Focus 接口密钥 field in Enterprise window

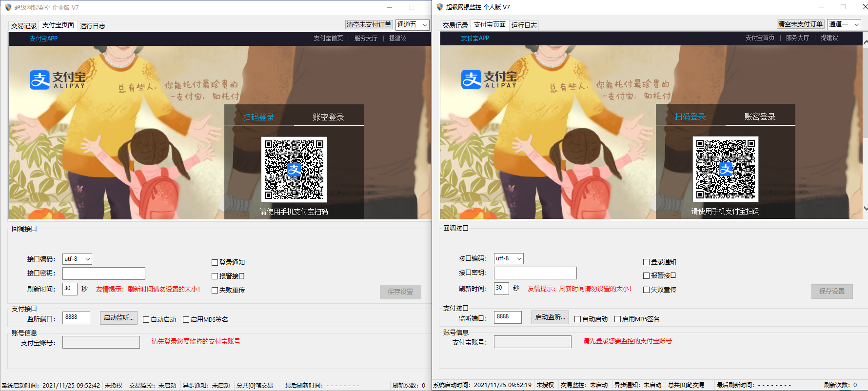(x=104, y=274)
